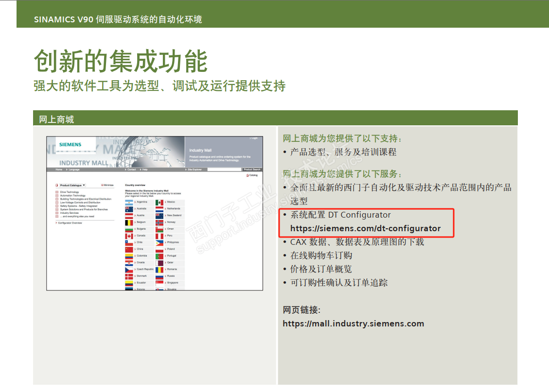
Task: Expand the Automation Technology tree node
Action: click(57, 195)
